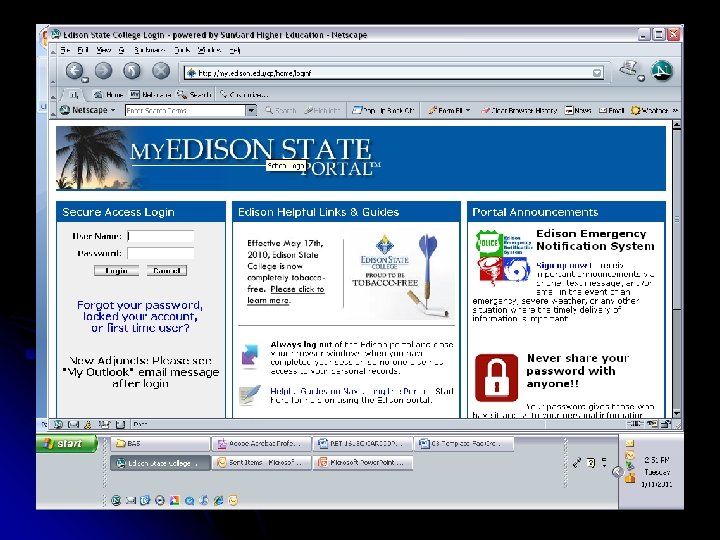720x540 pixels.
Task: Click the MyEdison State Portal banner
Action: coord(360,158)
